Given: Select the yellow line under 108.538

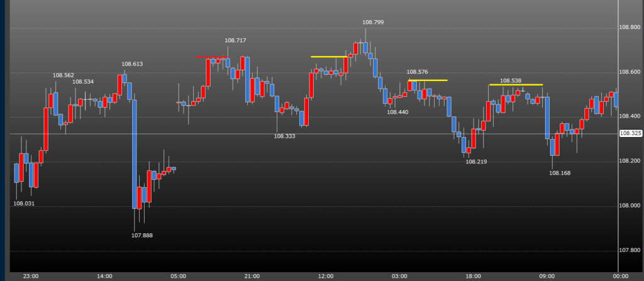Looking at the screenshot, I should (516, 85).
